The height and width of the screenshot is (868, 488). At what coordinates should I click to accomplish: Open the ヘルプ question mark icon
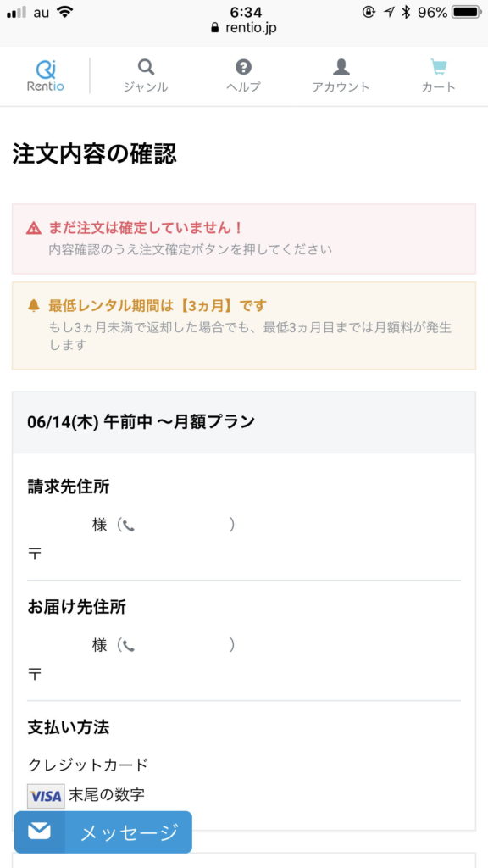(243, 68)
